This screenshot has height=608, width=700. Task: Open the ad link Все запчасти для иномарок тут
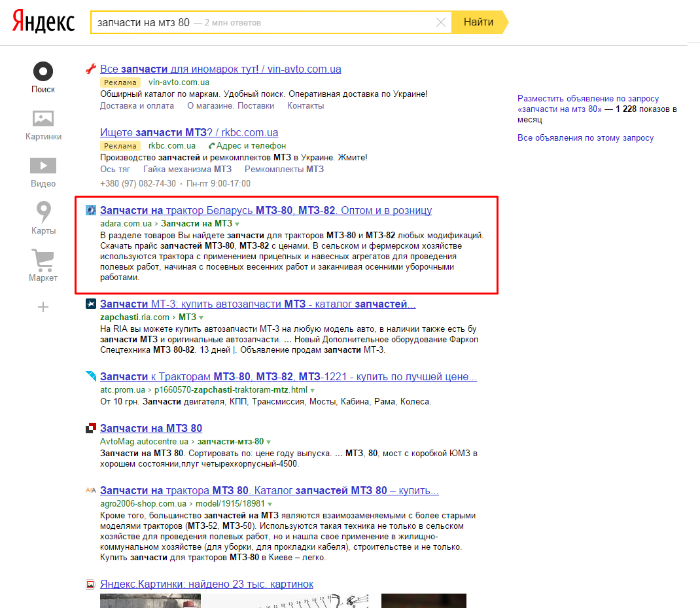point(220,69)
